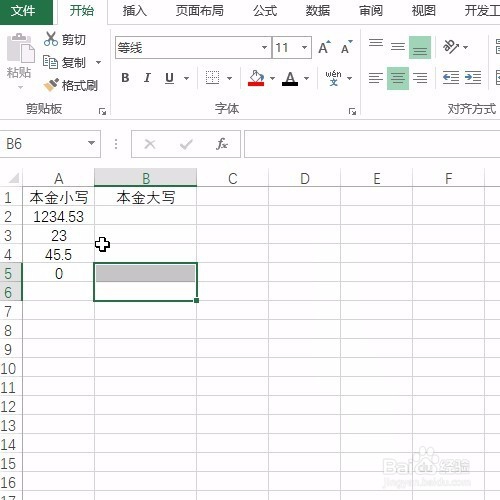The width and height of the screenshot is (500, 500).
Task: Increase font size with large A
Action: [324, 47]
